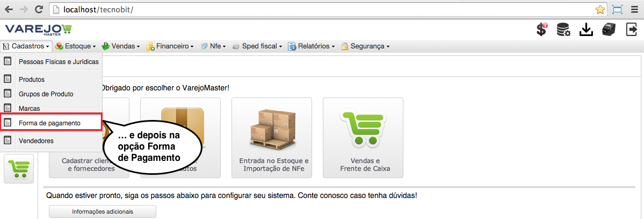Click the green shopping cart sidebar icon
Screen dimensions: 644x219
(18, 168)
